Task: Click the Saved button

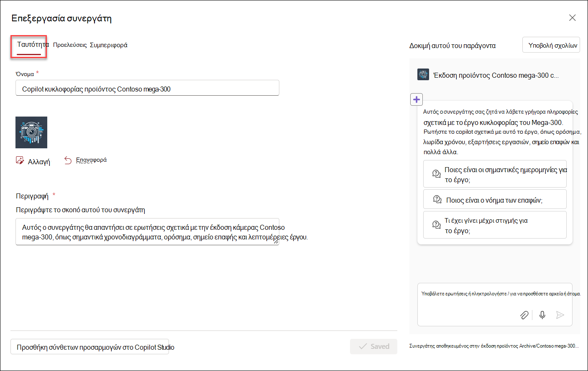Action: 373,346
